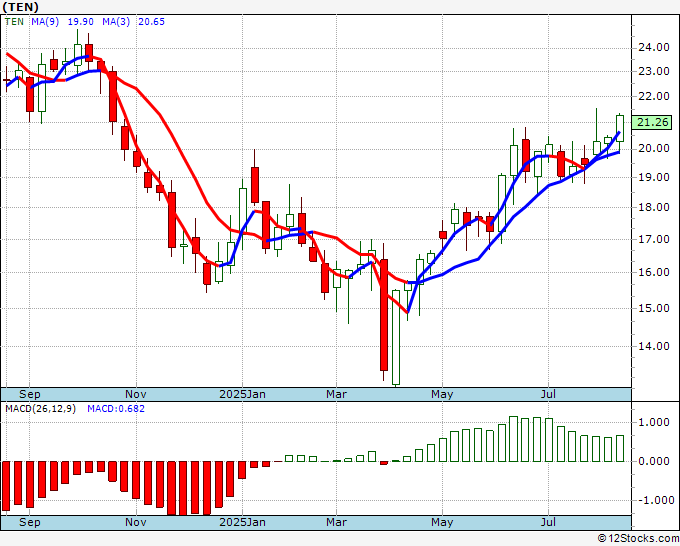
Task: Select the MACD:0.682 value readout
Action: pyautogui.click(x=116, y=409)
